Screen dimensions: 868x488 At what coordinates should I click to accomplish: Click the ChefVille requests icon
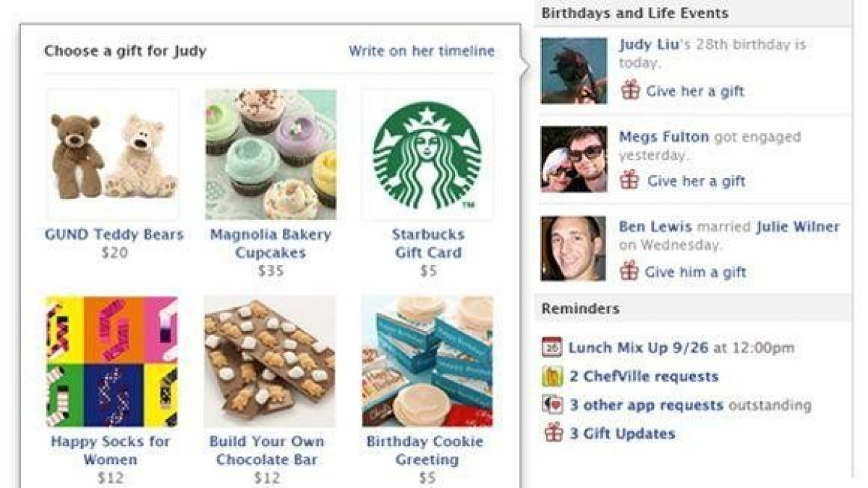point(552,376)
